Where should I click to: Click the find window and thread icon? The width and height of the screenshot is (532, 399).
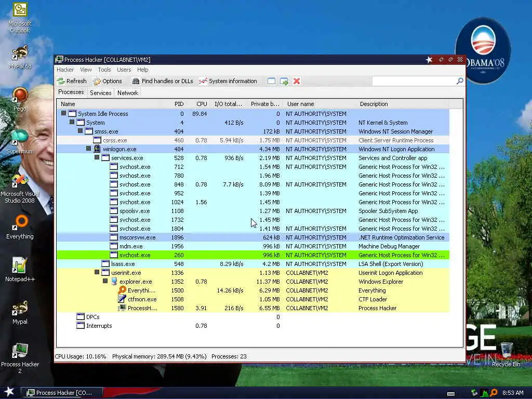pos(284,81)
